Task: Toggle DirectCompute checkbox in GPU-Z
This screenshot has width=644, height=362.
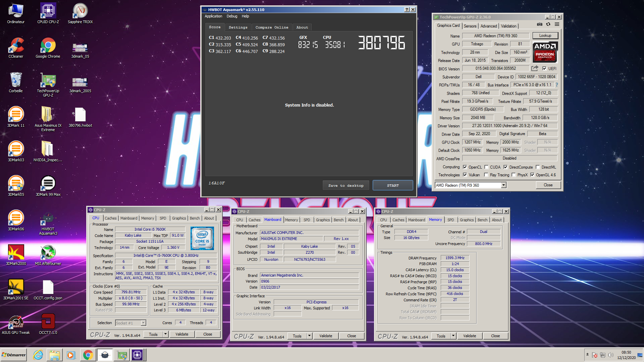Action: coord(505,167)
